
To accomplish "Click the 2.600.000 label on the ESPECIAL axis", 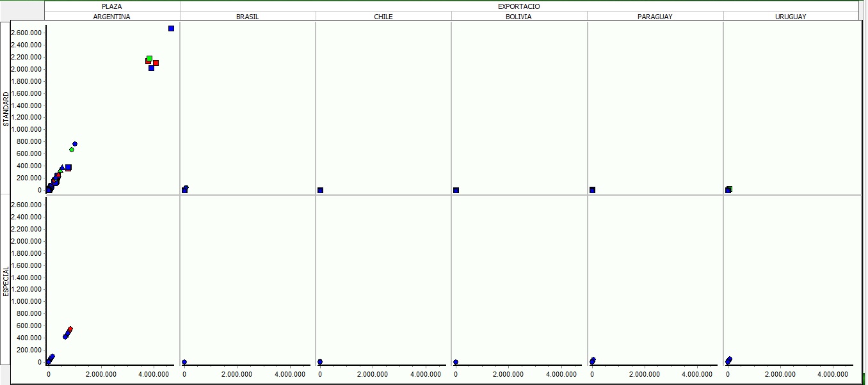I will (28, 205).
